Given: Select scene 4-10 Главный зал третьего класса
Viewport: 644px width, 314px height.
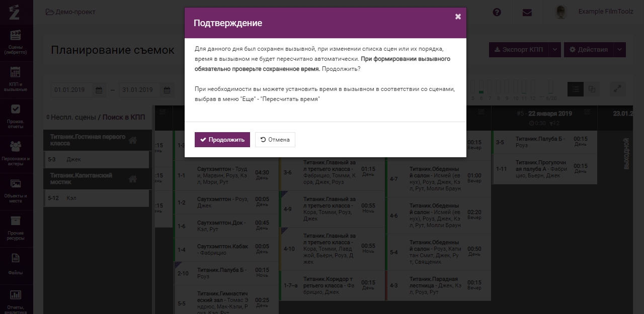Looking at the screenshot, I should (332, 249).
